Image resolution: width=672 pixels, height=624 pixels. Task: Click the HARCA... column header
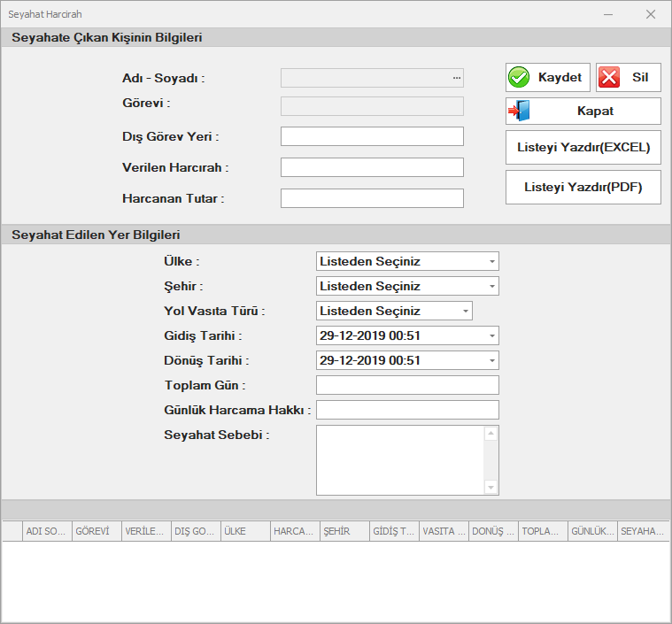296,531
